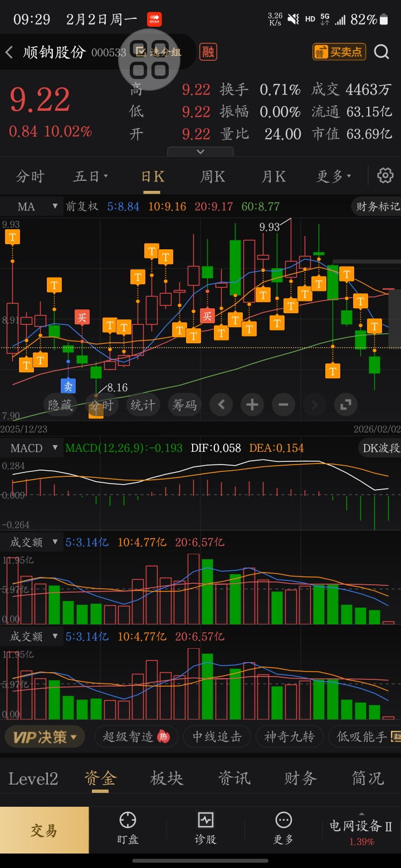Open 成交额 dropdown just above the VIP决策 bar
Screen dimensions: 401x868
coord(32,636)
